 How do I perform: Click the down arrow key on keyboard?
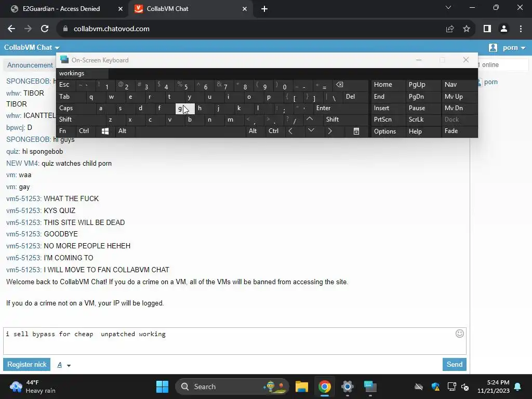[x=311, y=130]
